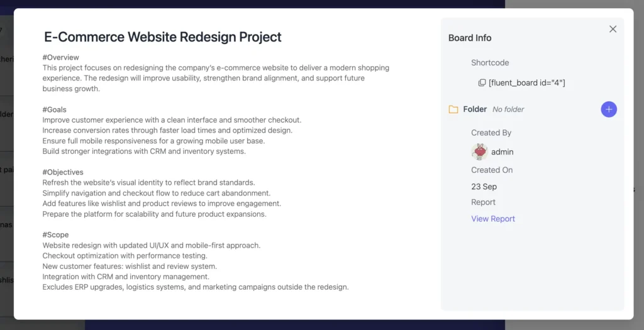The height and width of the screenshot is (330, 644).
Task: Click the "Ensure full mobile responsiveness" line
Action: click(153, 141)
